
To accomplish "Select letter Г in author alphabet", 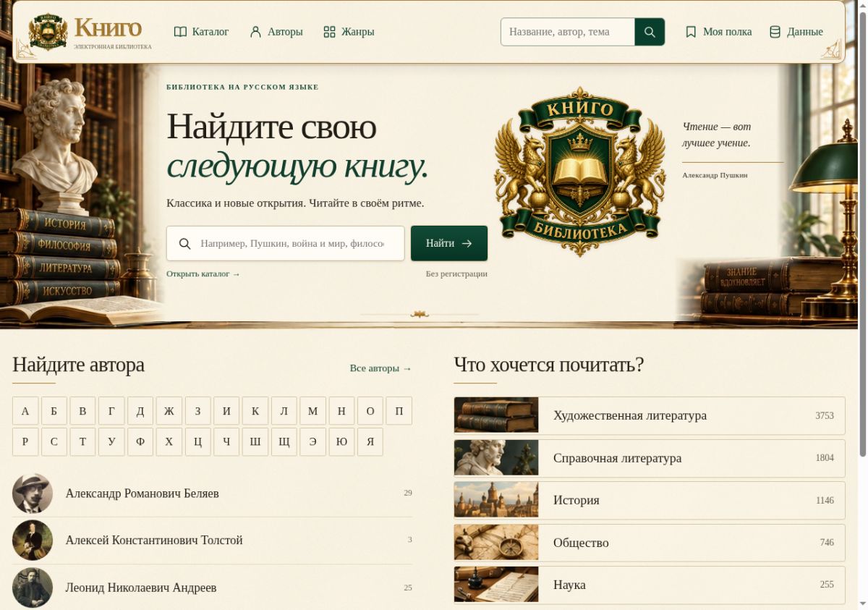I will pyautogui.click(x=111, y=411).
